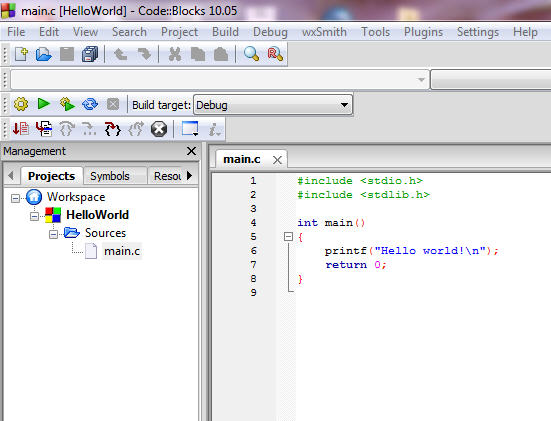Switch to the Symbols tab
The width and height of the screenshot is (551, 421).
coord(110,176)
